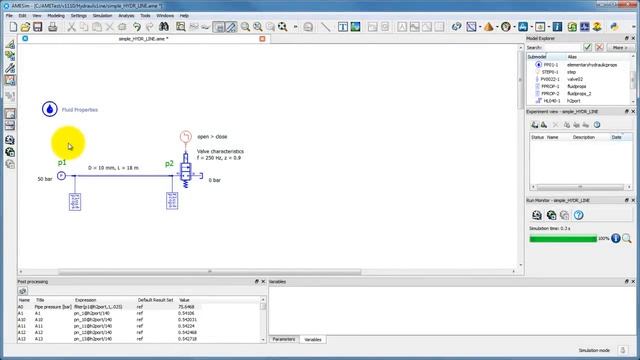This screenshot has width=640, height=360.
Task: Click the Expression column header
Action: 104,300
